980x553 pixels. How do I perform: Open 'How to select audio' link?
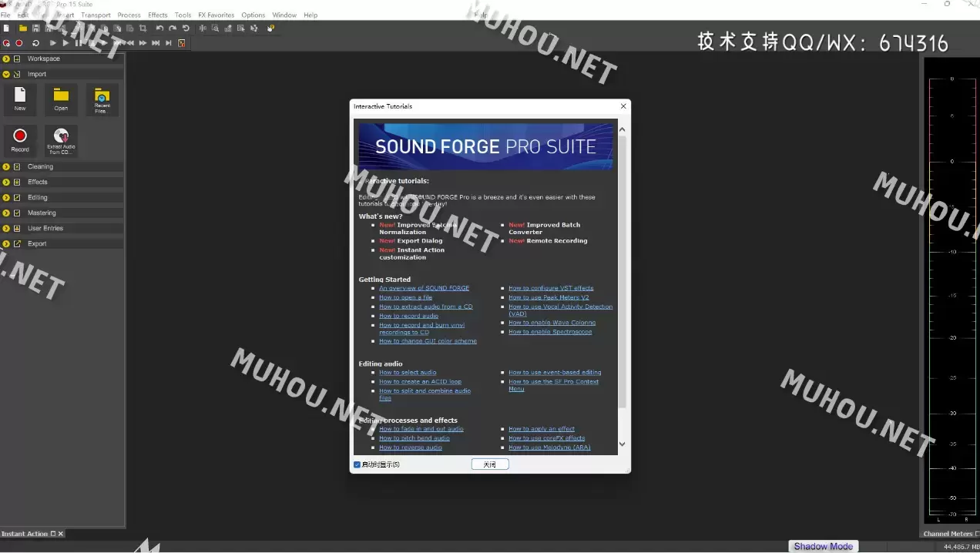pos(408,372)
